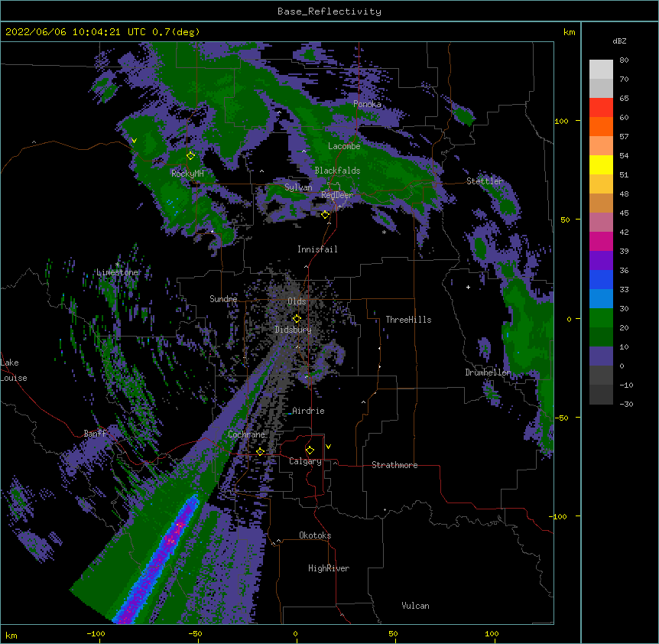Select the yellow 51-54 dBZ legend swatch

click(x=601, y=164)
